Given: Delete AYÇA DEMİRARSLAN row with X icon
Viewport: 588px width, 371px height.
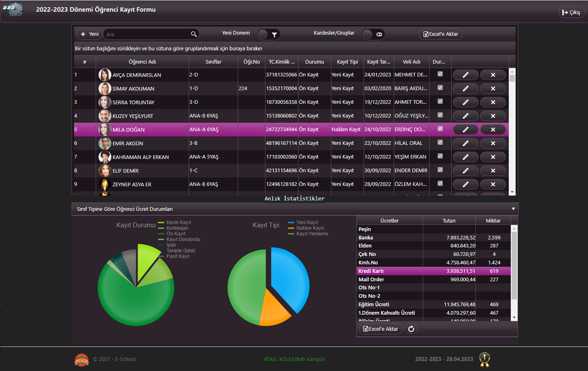Looking at the screenshot, I should tap(493, 75).
